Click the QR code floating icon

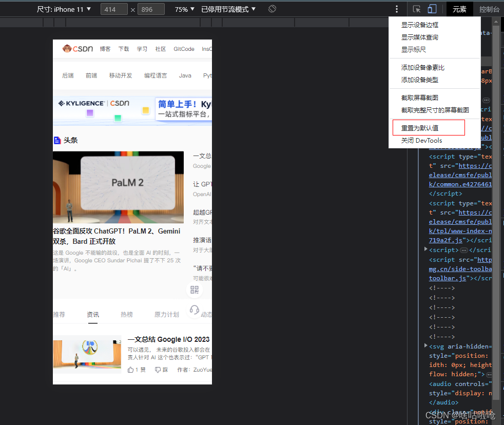point(195,289)
